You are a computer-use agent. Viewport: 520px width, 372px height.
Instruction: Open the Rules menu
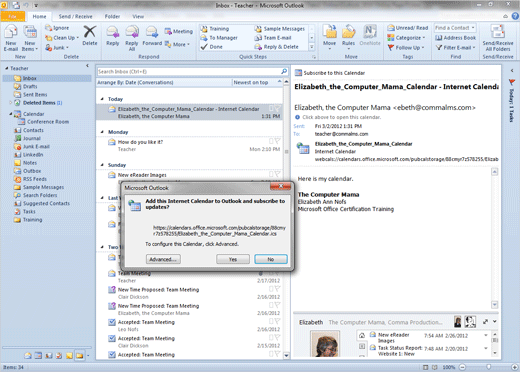click(x=348, y=37)
